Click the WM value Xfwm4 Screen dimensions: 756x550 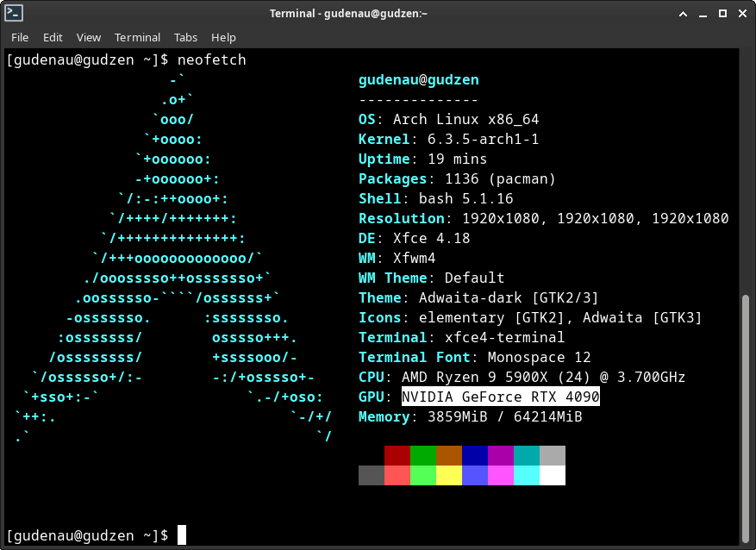(x=414, y=258)
